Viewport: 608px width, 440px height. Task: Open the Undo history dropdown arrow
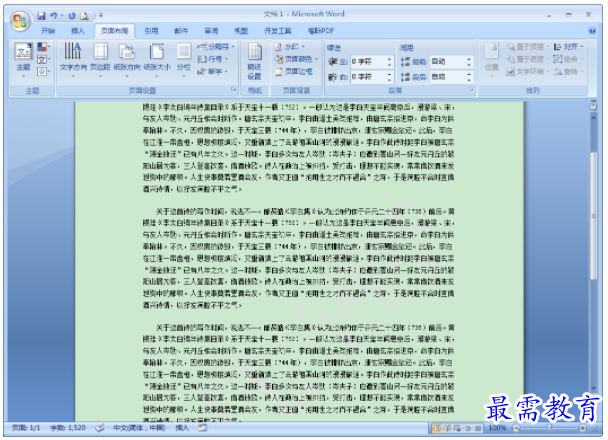click(x=61, y=16)
